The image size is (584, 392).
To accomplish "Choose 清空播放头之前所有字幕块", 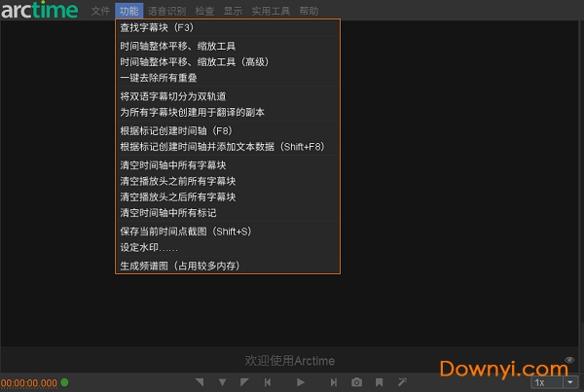I will [228, 181].
